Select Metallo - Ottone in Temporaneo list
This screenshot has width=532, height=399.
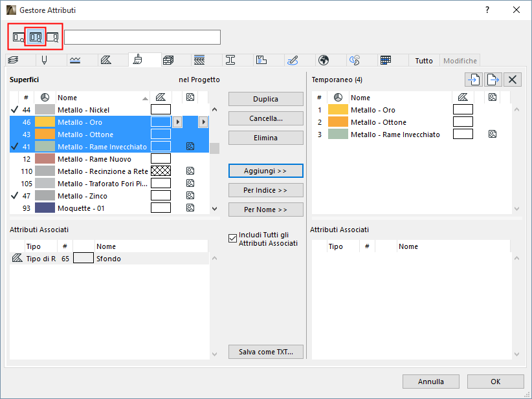coord(412,122)
